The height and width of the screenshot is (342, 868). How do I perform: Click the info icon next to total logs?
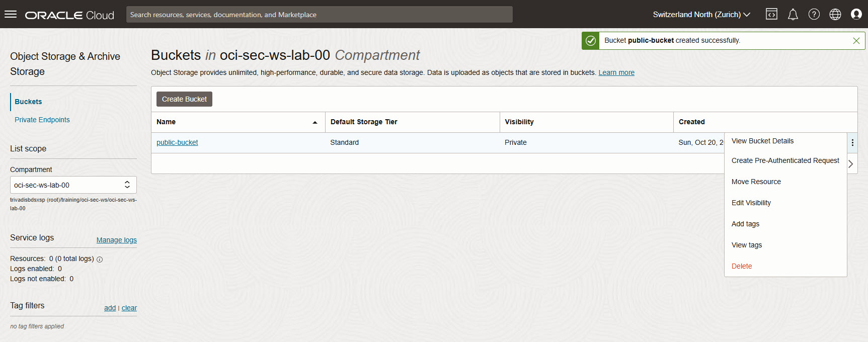coord(100,260)
